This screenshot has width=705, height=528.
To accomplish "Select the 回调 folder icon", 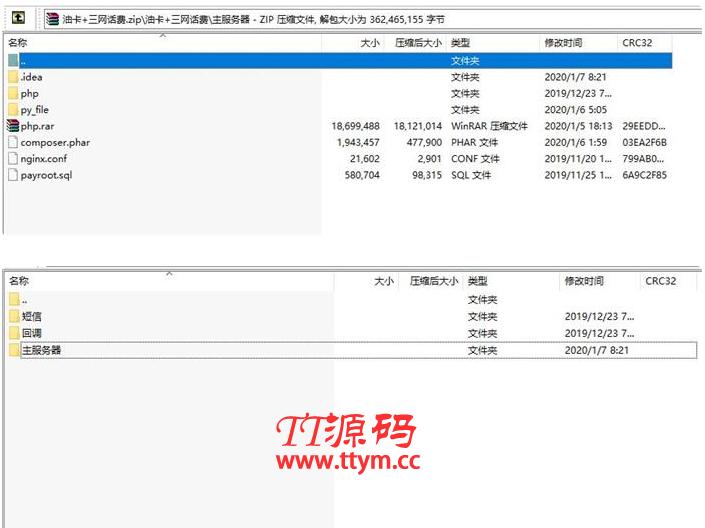I will coord(14,333).
